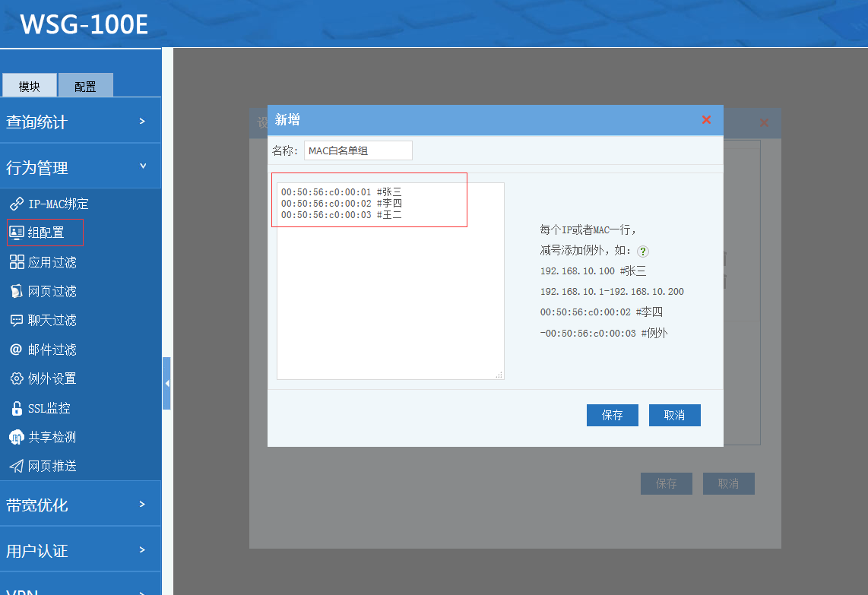Click the IP-MAC绑定 link icon
Image resolution: width=868 pixels, height=595 pixels.
(x=16, y=204)
